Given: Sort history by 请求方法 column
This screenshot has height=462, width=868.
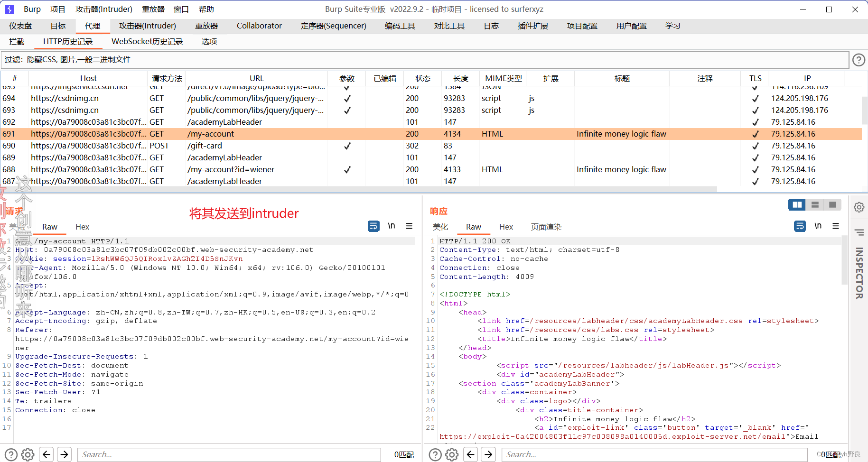Looking at the screenshot, I should pos(167,78).
